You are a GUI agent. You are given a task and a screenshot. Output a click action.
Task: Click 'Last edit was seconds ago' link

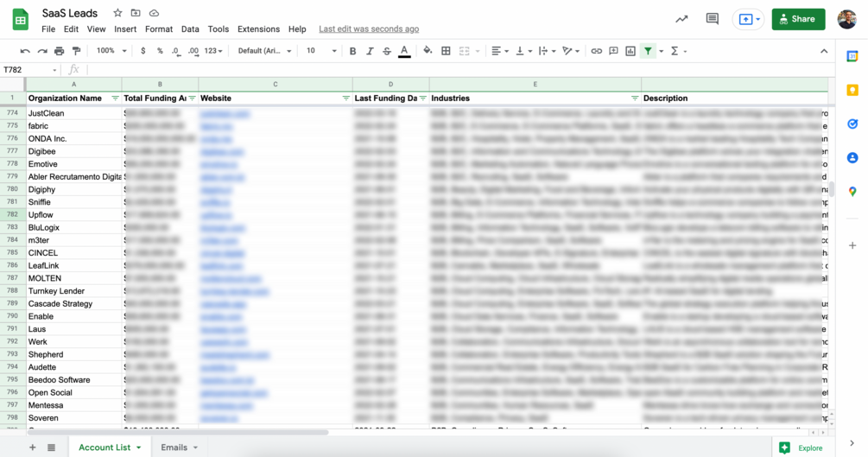tap(369, 29)
